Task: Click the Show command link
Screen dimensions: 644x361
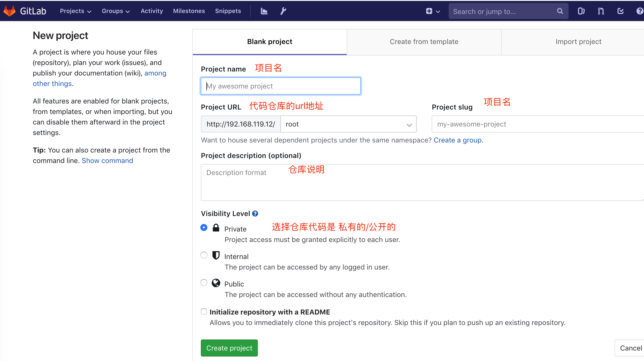Action: (107, 160)
